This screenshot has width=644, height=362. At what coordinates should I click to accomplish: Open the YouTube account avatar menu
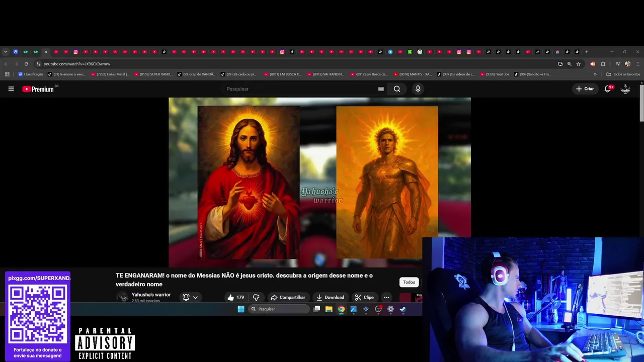[x=625, y=89]
